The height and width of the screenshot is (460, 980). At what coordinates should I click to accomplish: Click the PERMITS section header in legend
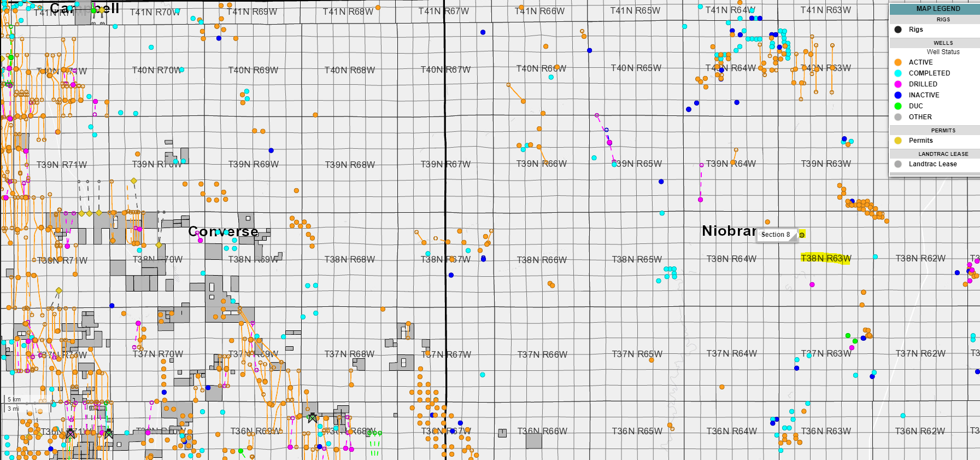(x=943, y=131)
